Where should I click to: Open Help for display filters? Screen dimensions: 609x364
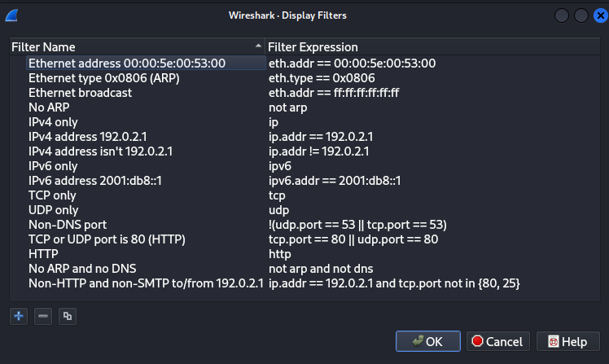567,341
